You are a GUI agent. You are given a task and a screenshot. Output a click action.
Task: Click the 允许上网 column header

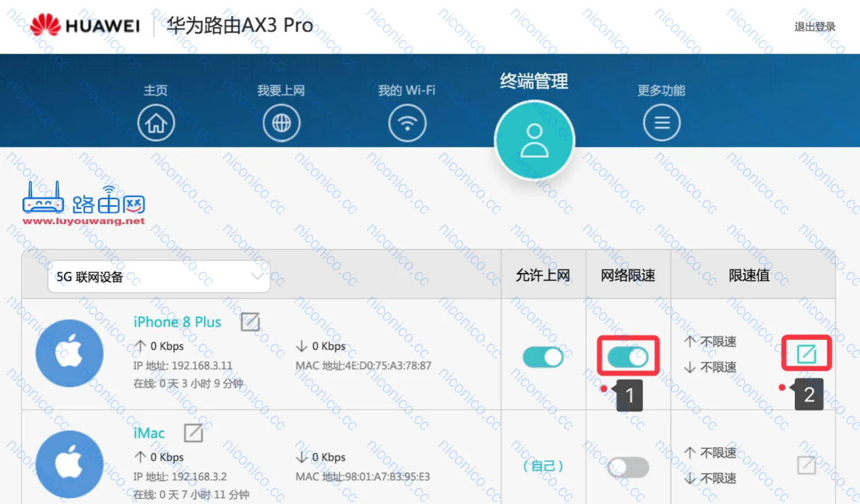pyautogui.click(x=543, y=275)
